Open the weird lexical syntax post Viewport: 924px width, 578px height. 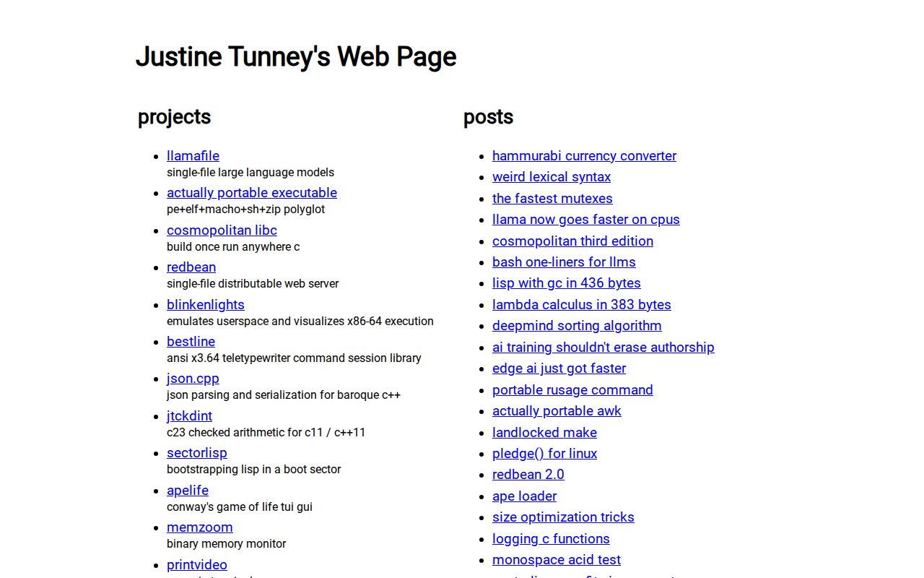(551, 177)
